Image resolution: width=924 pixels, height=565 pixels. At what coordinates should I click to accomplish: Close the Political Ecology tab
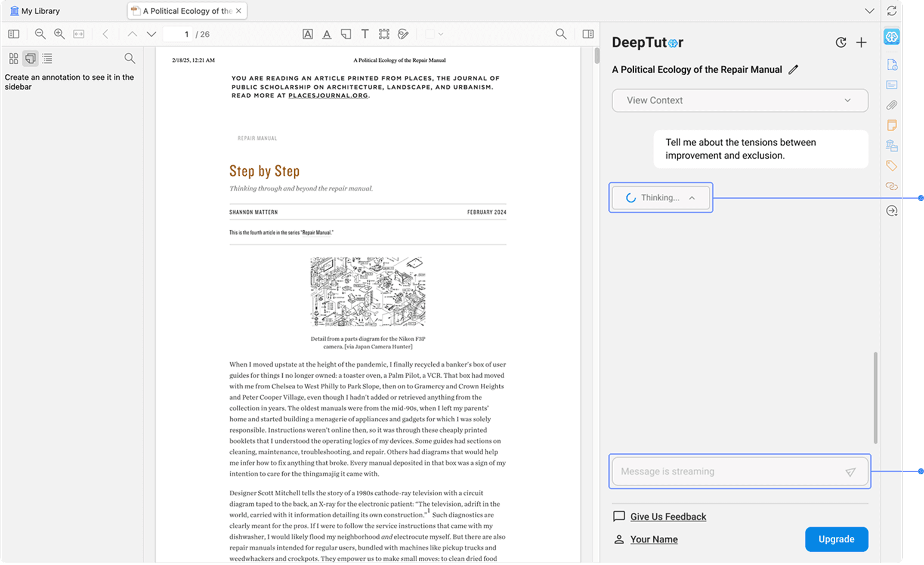[x=239, y=11]
